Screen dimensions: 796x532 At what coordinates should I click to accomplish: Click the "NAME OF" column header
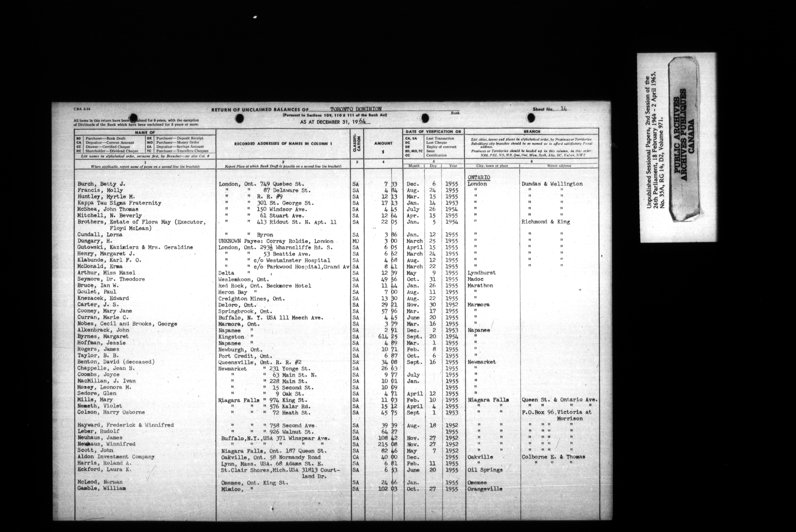click(145, 133)
